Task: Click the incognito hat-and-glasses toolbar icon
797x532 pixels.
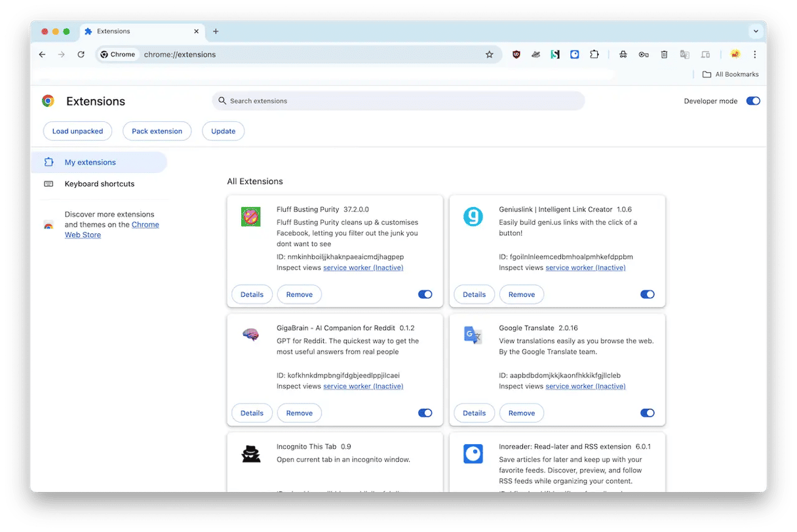Action: [623, 54]
